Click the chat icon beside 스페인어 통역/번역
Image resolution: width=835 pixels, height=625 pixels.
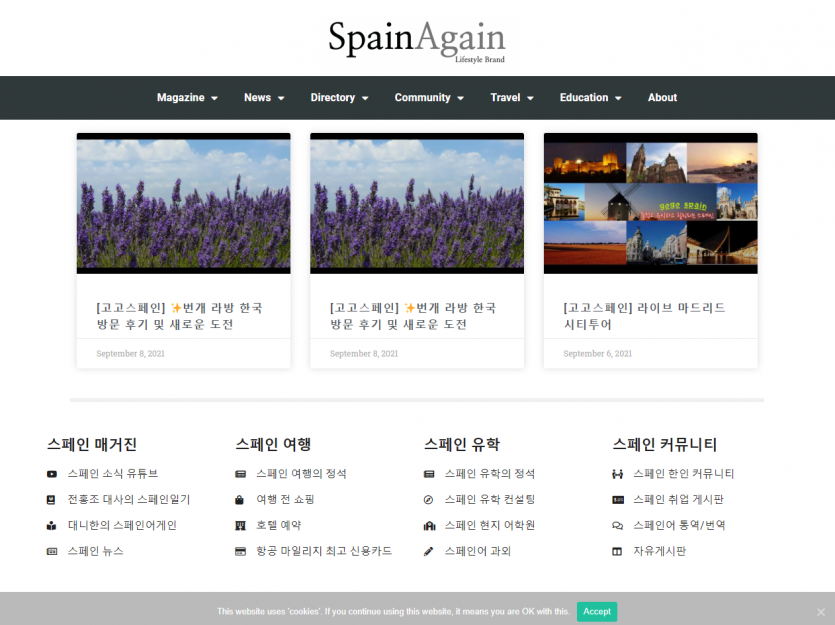[x=617, y=525]
